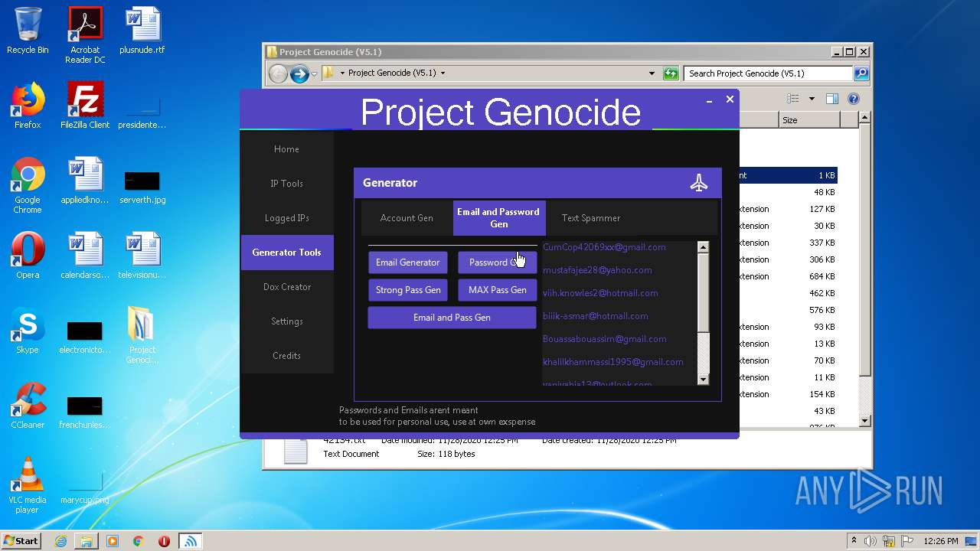
Task: Click the Explorer file list scroll-up arrow
Action: [864, 118]
